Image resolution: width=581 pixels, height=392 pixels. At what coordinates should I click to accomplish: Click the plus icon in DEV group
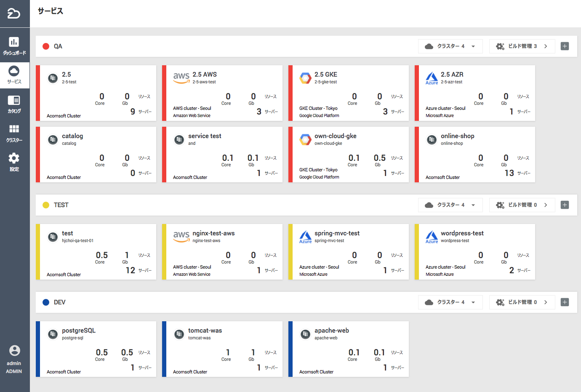tap(565, 302)
